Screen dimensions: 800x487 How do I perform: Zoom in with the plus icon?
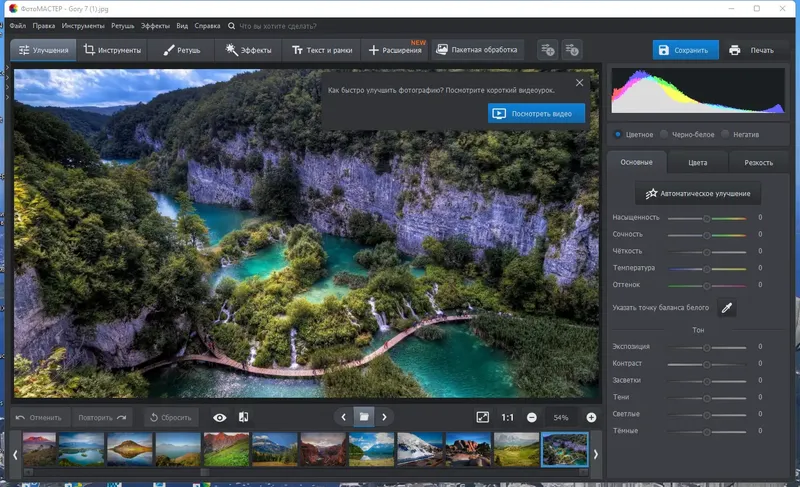(591, 417)
